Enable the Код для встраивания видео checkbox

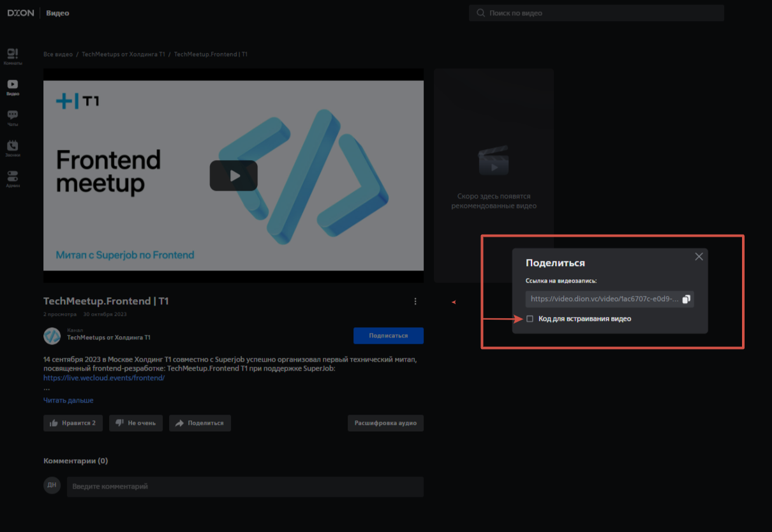530,319
